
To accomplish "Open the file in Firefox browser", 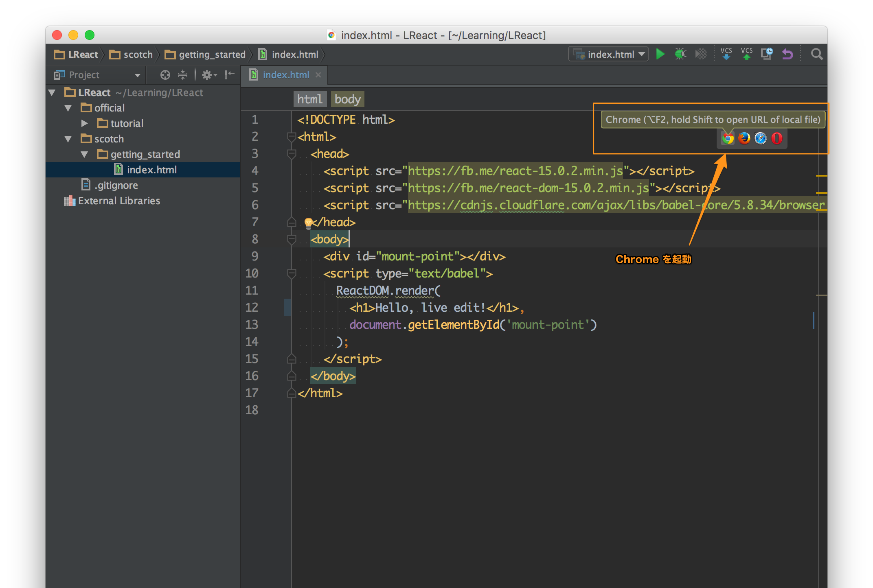I will click(744, 139).
